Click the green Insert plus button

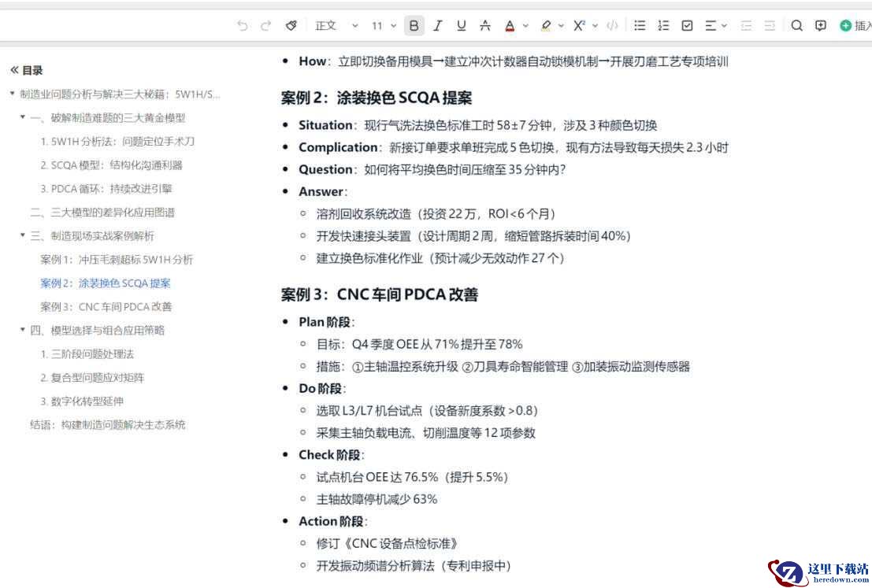(845, 25)
